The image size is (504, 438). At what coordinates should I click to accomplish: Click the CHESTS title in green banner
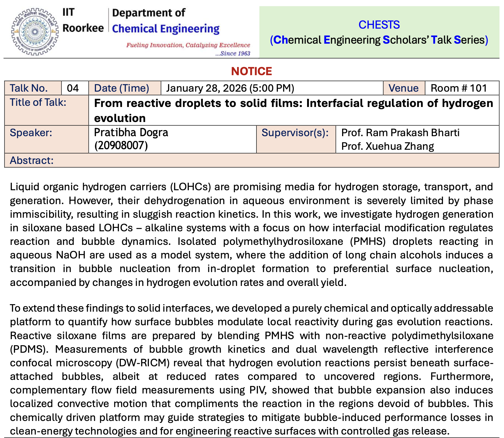tap(379, 25)
